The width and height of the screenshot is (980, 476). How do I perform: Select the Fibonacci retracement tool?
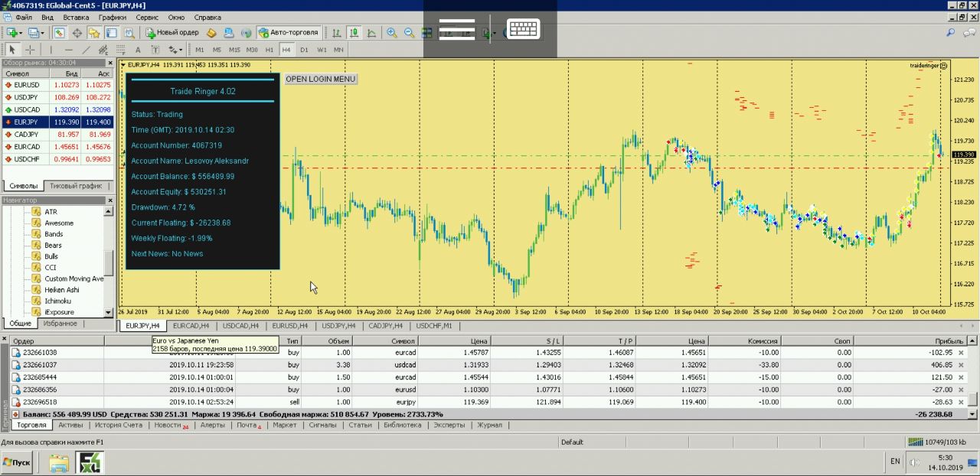(x=120, y=50)
